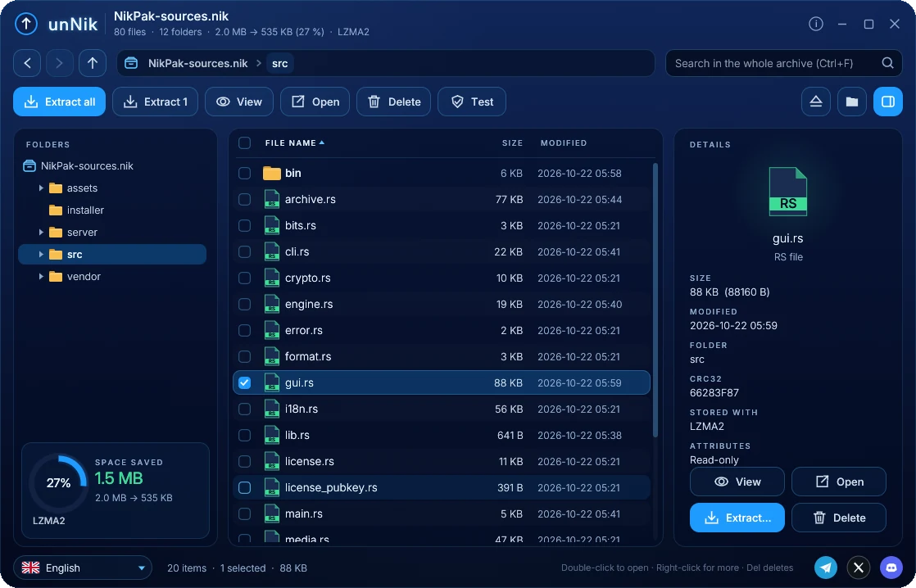Expand the assets folder in tree

[41, 188]
